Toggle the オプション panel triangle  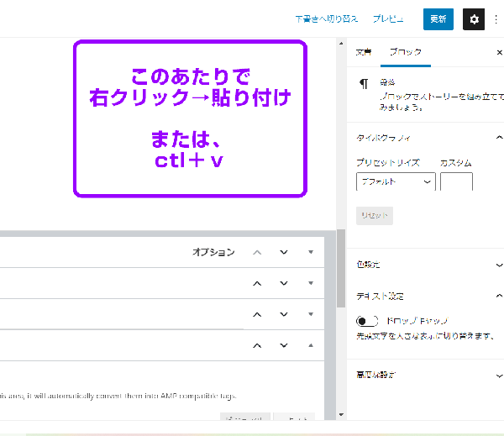310,252
